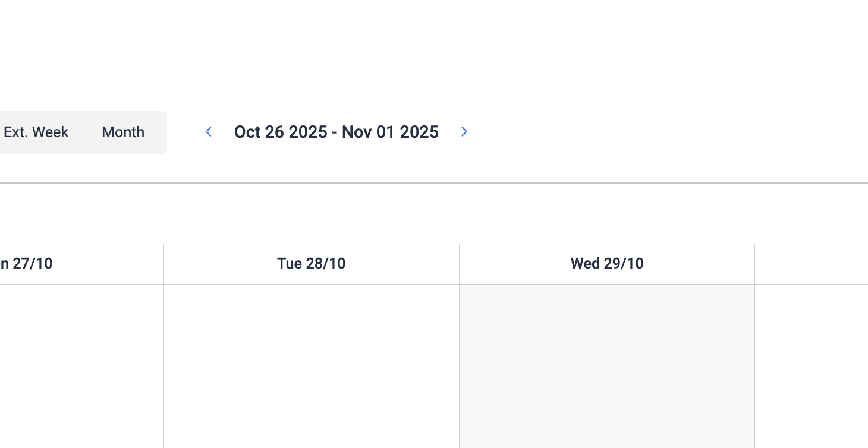Image resolution: width=868 pixels, height=448 pixels.
Task: Click the column header right of Wed 29/10
Action: tap(812, 264)
